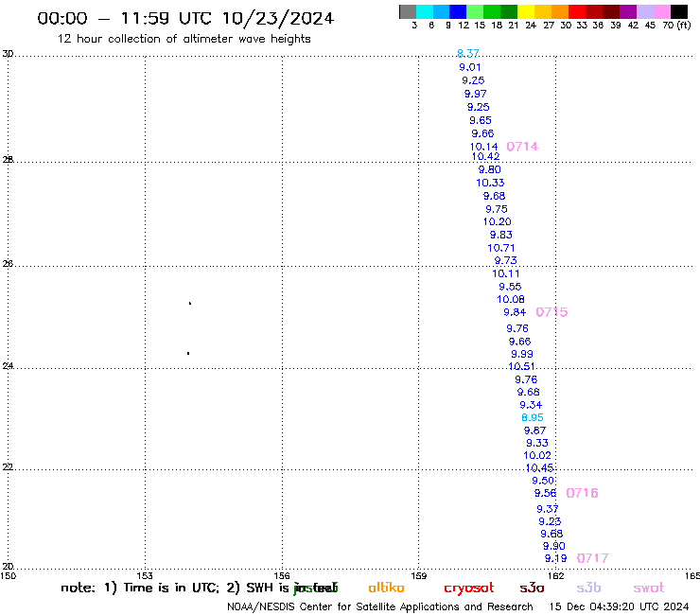Click the NOAA/NESDIS credit line
Image resolution: width=700 pixels, height=615 pixels.
click(380, 606)
